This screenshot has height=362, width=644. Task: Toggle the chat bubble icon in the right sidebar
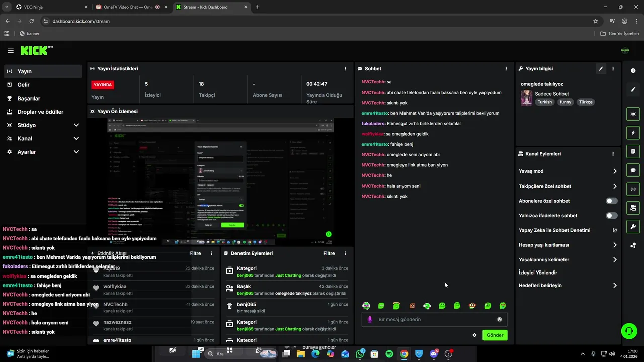[633, 170]
